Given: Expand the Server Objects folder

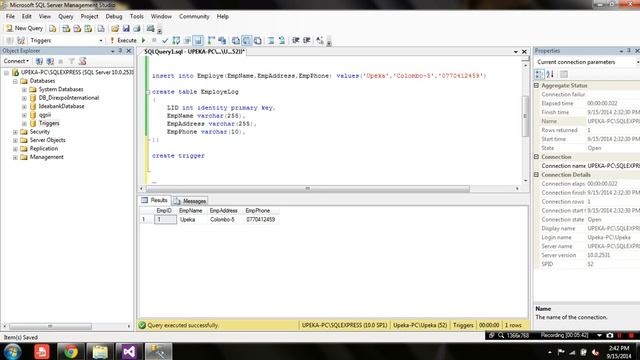Looking at the screenshot, I should [16, 140].
